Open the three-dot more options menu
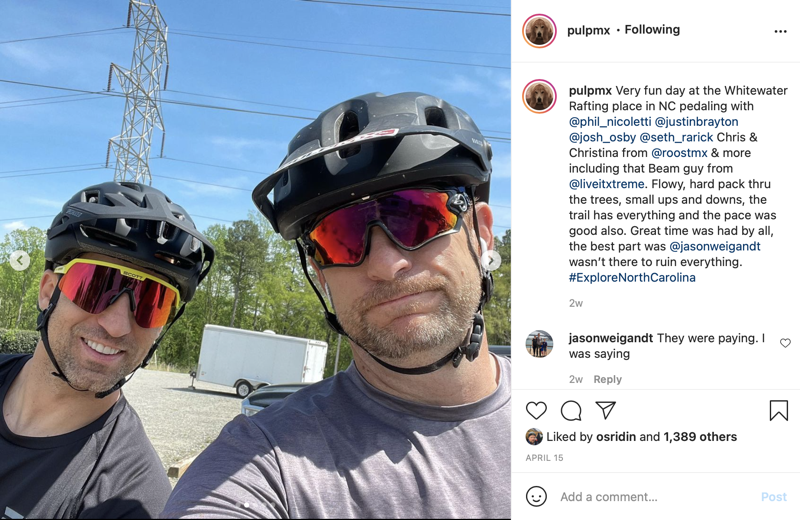This screenshot has width=800, height=520. coord(780,32)
